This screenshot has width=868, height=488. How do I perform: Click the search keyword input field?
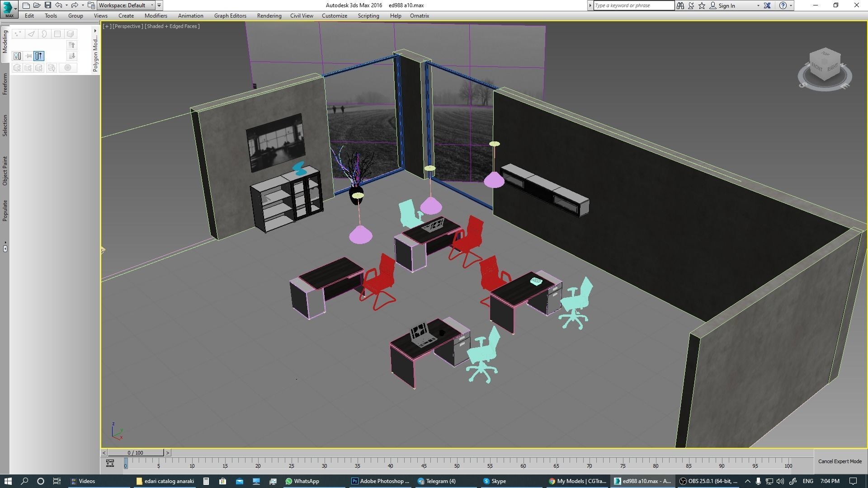click(633, 5)
